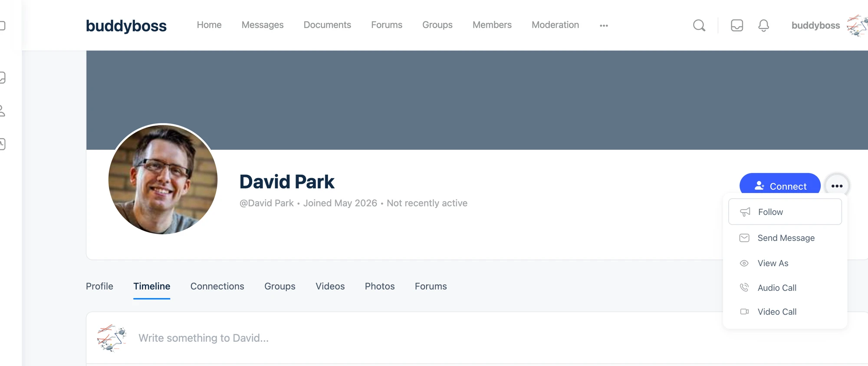Choose Follow from the dropdown menu
Image resolution: width=868 pixels, height=366 pixels.
pyautogui.click(x=785, y=212)
